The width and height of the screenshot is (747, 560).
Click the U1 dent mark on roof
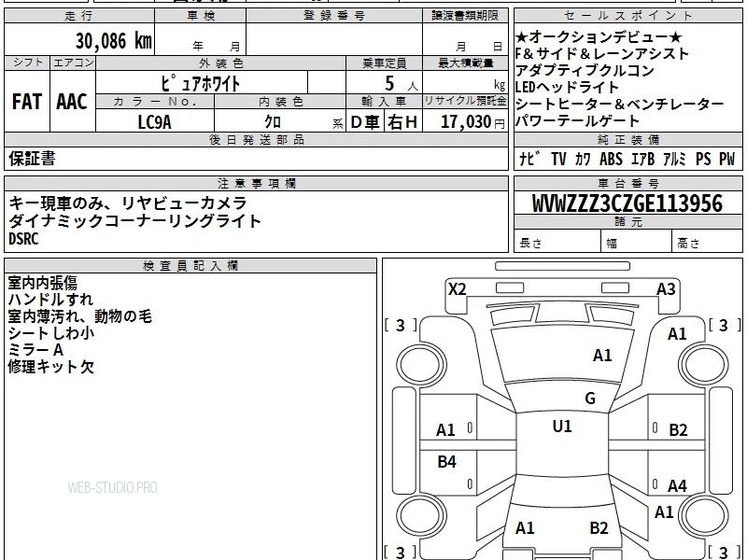pyautogui.click(x=562, y=426)
